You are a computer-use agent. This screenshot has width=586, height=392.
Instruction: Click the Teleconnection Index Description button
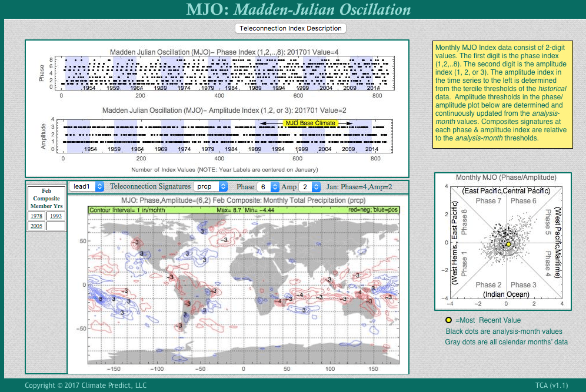[x=291, y=28]
